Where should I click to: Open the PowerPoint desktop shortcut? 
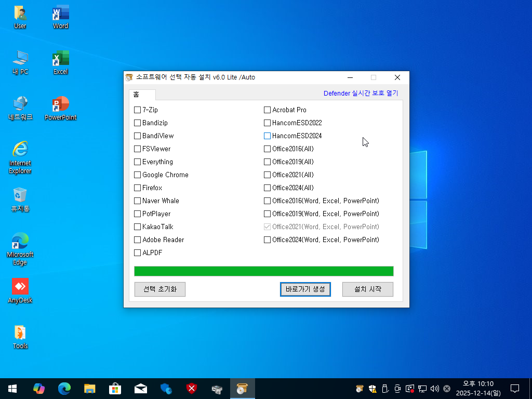click(x=60, y=108)
